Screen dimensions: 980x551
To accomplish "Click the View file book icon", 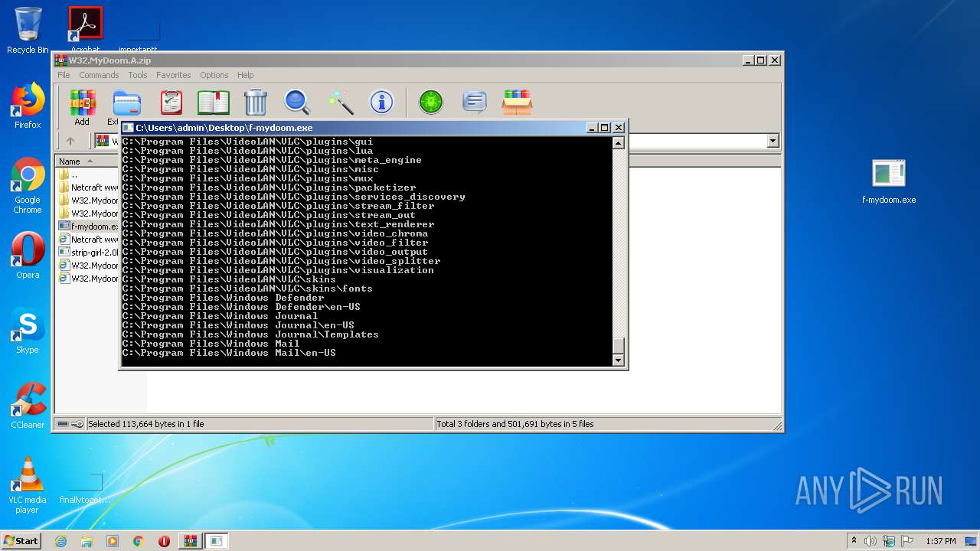I will pos(213,102).
